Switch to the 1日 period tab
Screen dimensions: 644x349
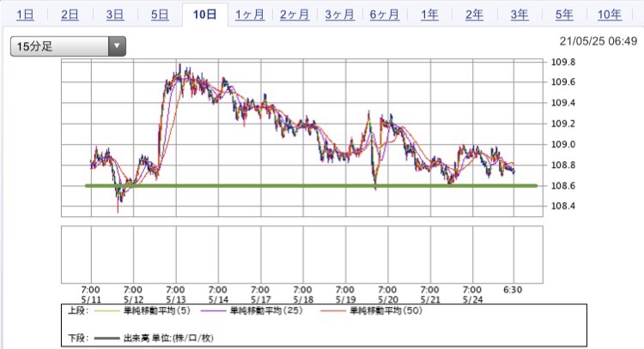point(25,15)
